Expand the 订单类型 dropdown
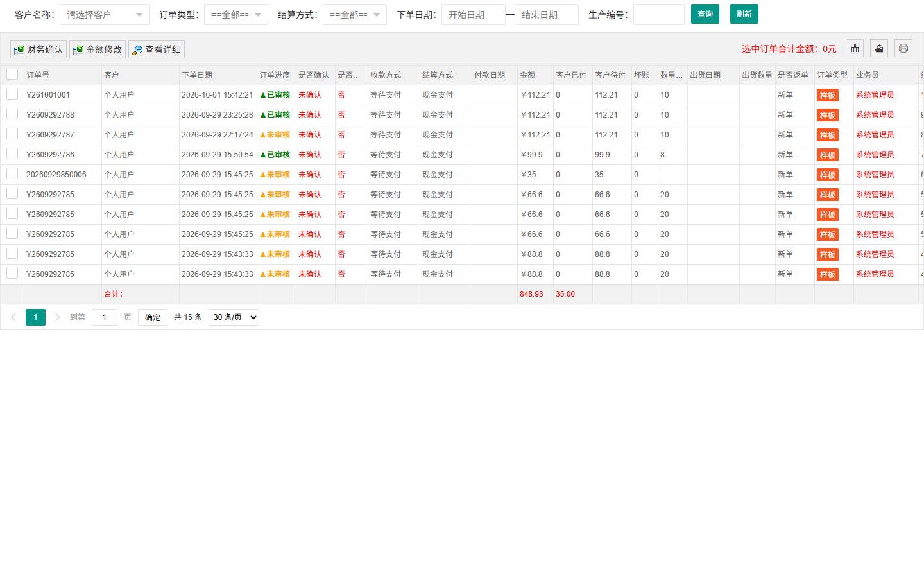Viewport: 924px width, 578px height. (236, 15)
